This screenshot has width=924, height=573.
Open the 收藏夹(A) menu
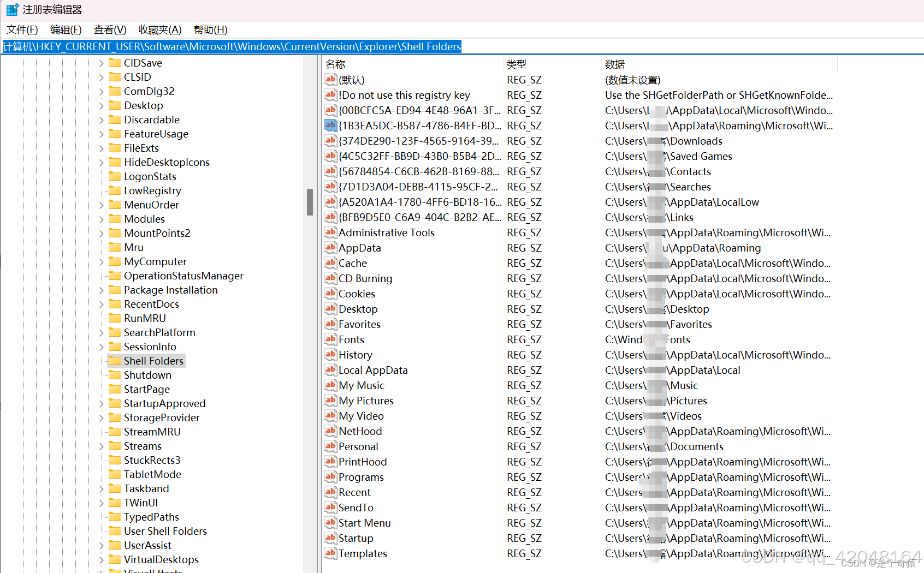click(160, 30)
